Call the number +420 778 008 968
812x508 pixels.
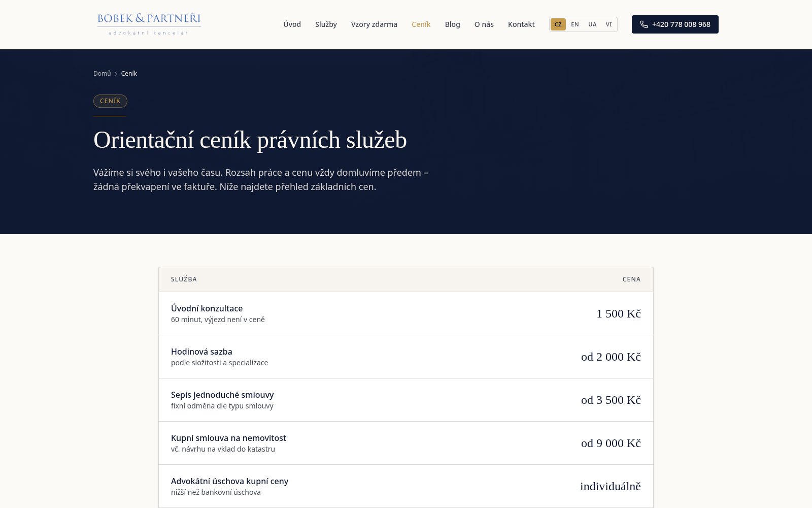click(675, 24)
